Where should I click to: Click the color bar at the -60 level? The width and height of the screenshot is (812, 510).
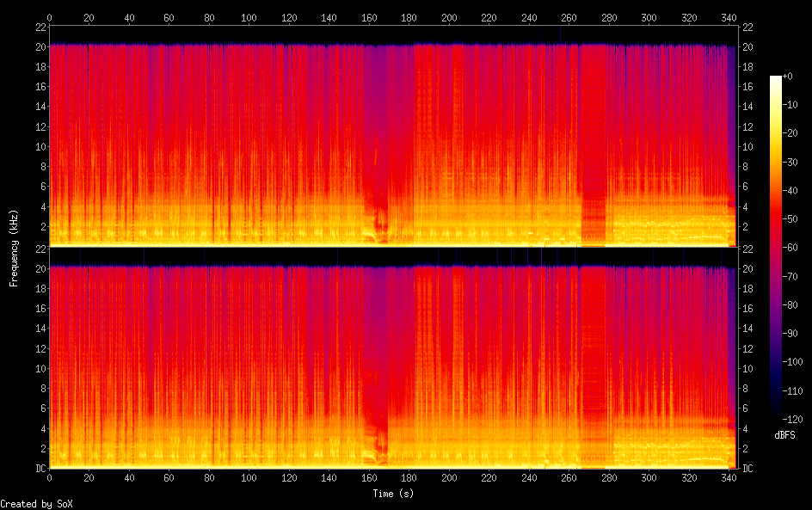[x=776, y=249]
